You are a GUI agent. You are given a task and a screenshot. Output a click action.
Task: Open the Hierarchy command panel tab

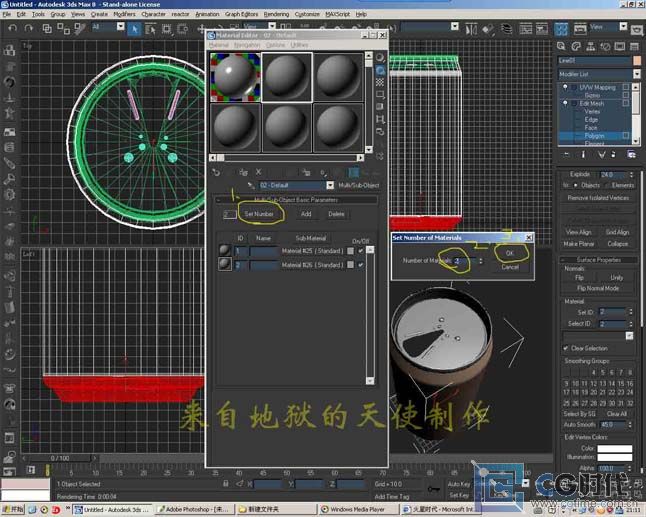(590, 47)
